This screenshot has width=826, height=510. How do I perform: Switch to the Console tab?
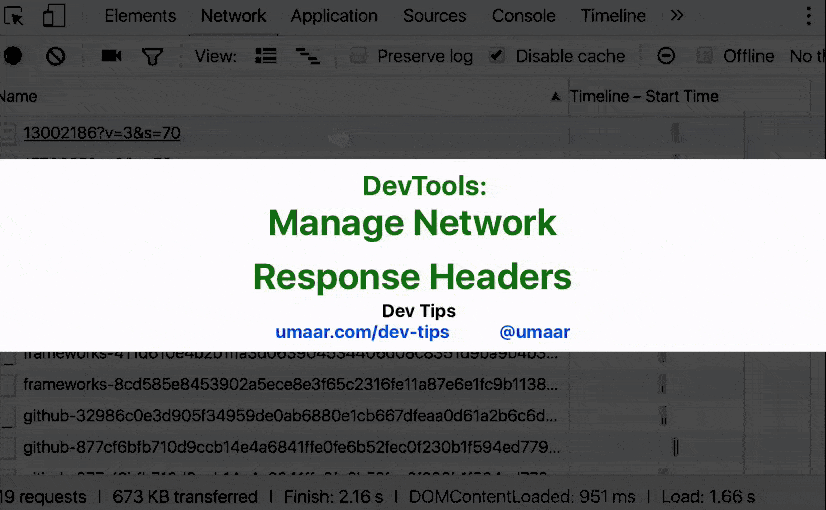point(524,16)
